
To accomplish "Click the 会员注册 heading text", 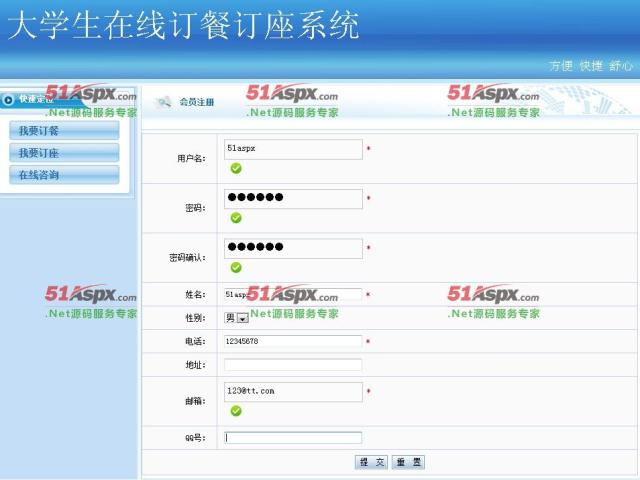I will (x=197, y=102).
